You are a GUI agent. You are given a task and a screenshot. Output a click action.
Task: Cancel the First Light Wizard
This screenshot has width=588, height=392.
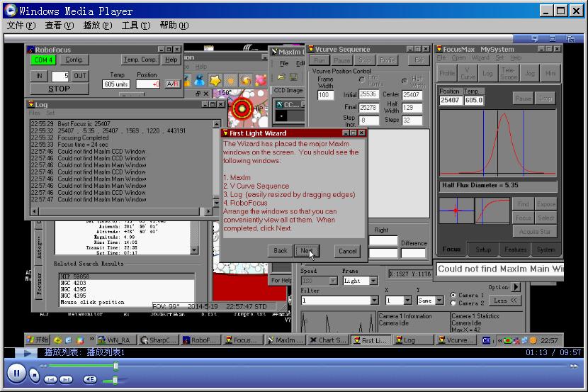click(347, 251)
